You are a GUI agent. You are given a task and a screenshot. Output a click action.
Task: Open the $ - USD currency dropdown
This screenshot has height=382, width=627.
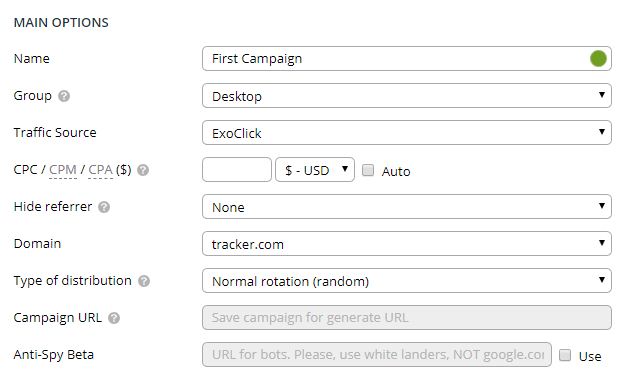click(315, 170)
